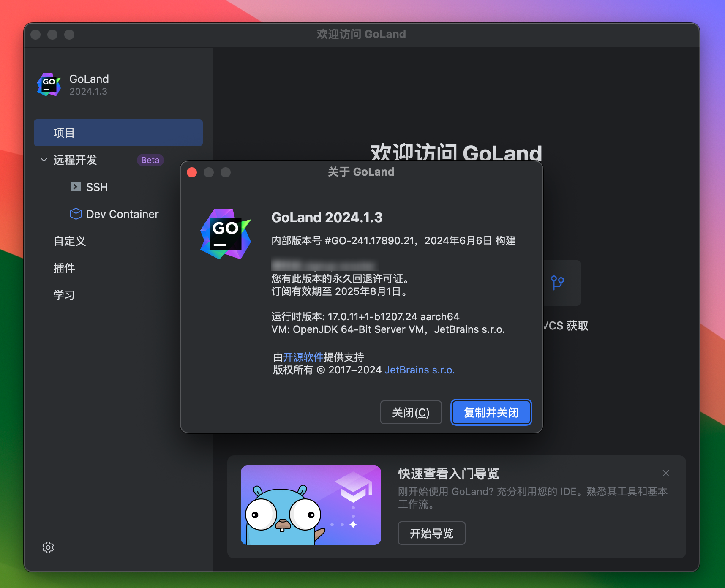The width and height of the screenshot is (725, 588).
Task: Click the Dev Container cube icon
Action: pyautogui.click(x=76, y=214)
